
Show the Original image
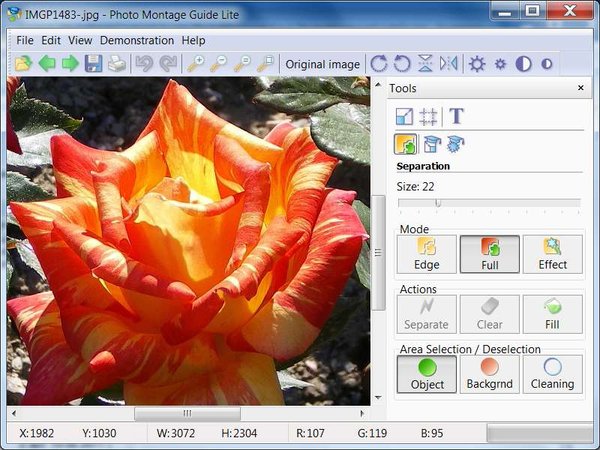[x=322, y=64]
